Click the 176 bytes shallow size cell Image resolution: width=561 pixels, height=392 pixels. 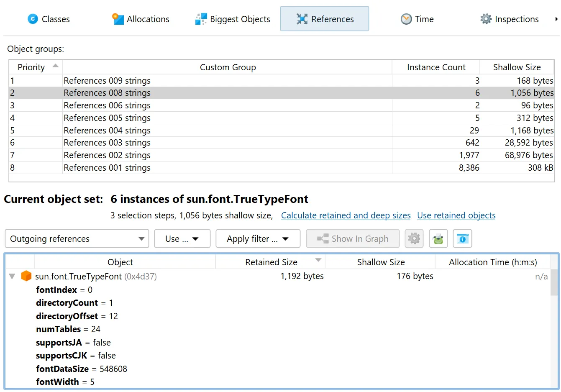pos(415,276)
